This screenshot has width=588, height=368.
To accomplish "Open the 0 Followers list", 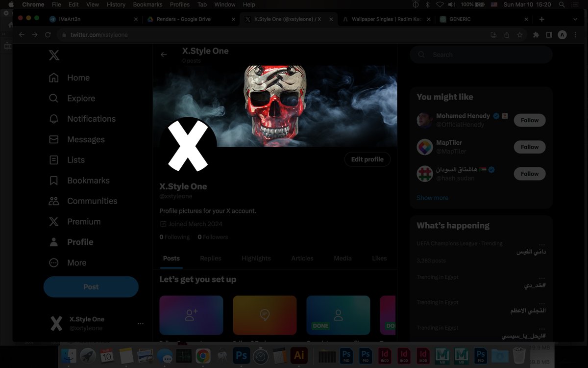I will pyautogui.click(x=213, y=237).
